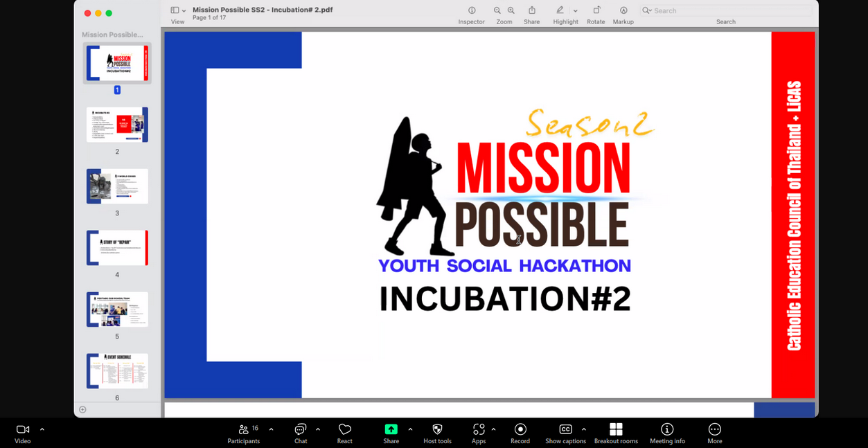Click the Inspector info icon
Screen dimensions: 868x448
(x=472, y=10)
